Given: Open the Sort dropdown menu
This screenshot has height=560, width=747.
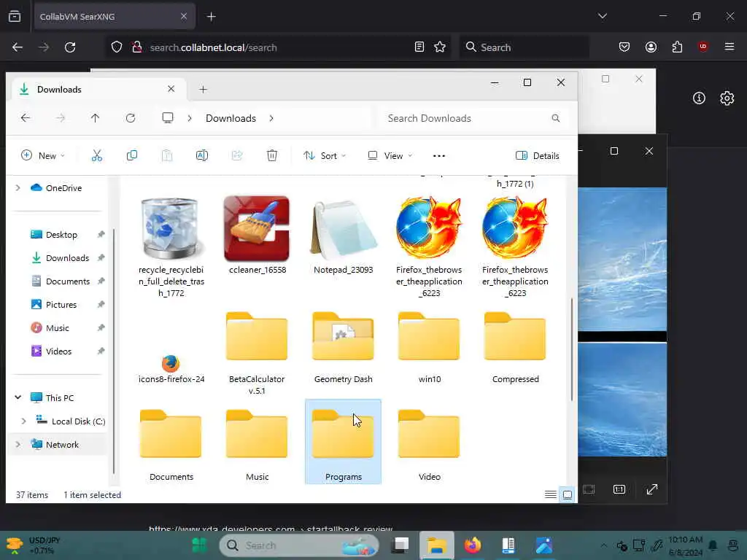Looking at the screenshot, I should (x=325, y=156).
